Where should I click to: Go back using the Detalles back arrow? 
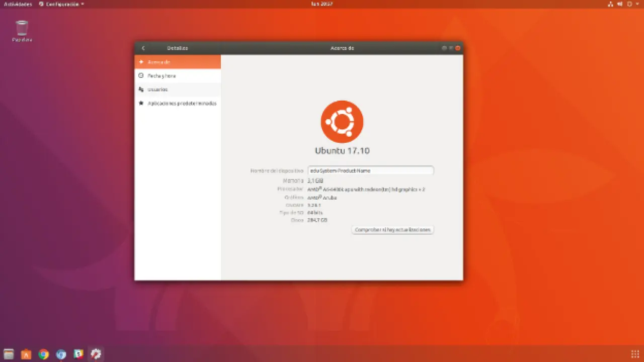click(x=143, y=48)
